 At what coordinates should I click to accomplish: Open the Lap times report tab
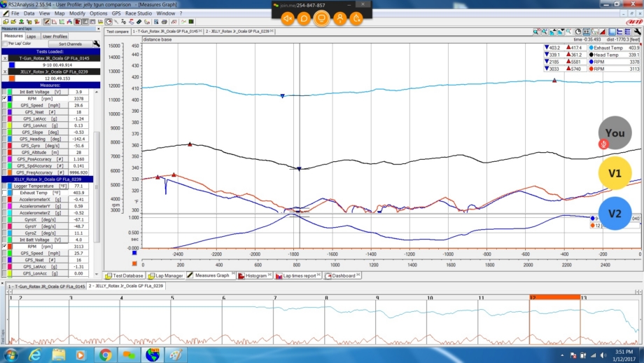point(297,275)
